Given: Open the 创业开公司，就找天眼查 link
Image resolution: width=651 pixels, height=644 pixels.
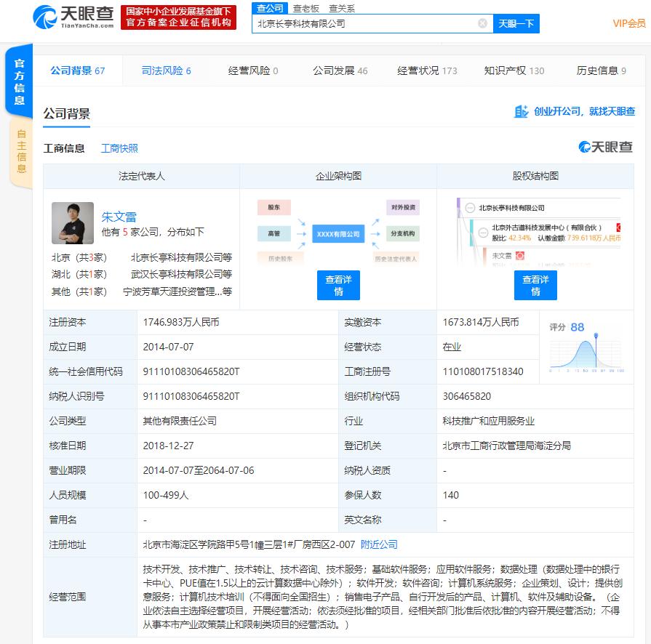Looking at the screenshot, I should point(584,111).
